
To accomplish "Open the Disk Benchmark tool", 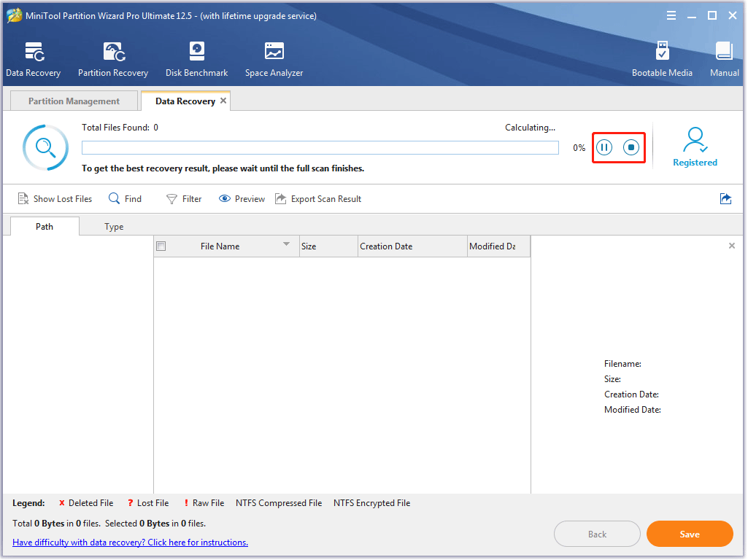I will (x=196, y=60).
